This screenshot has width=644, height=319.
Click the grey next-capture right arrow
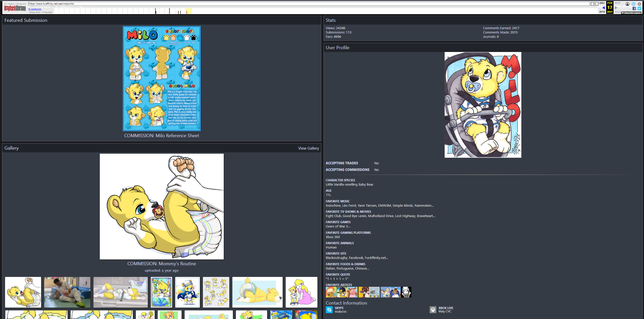tap(616, 8)
